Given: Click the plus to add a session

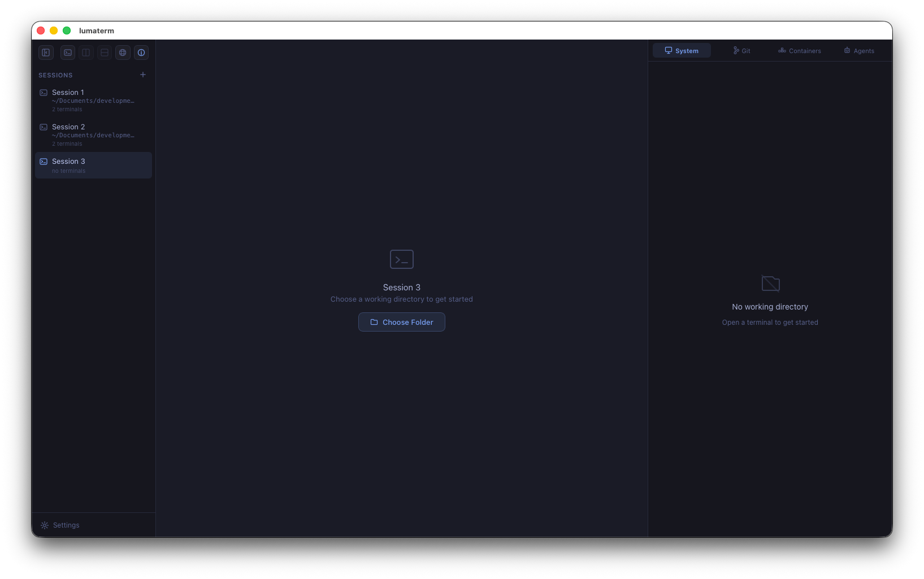Looking at the screenshot, I should tap(142, 74).
